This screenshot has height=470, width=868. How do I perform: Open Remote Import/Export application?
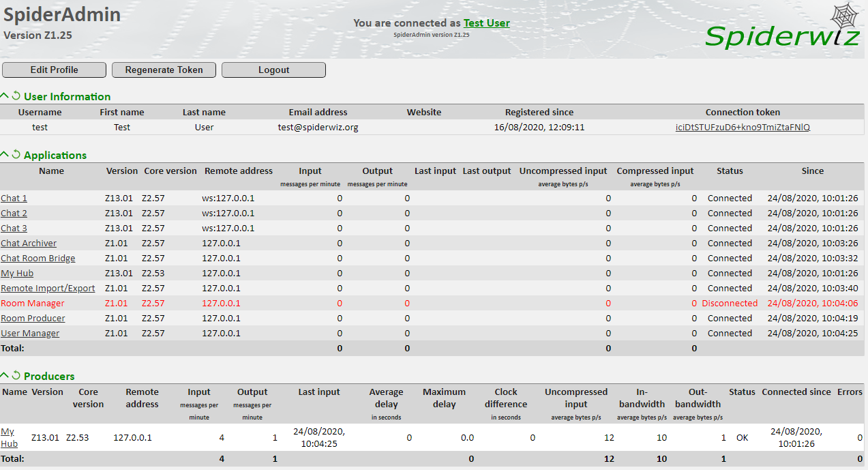[48, 288]
